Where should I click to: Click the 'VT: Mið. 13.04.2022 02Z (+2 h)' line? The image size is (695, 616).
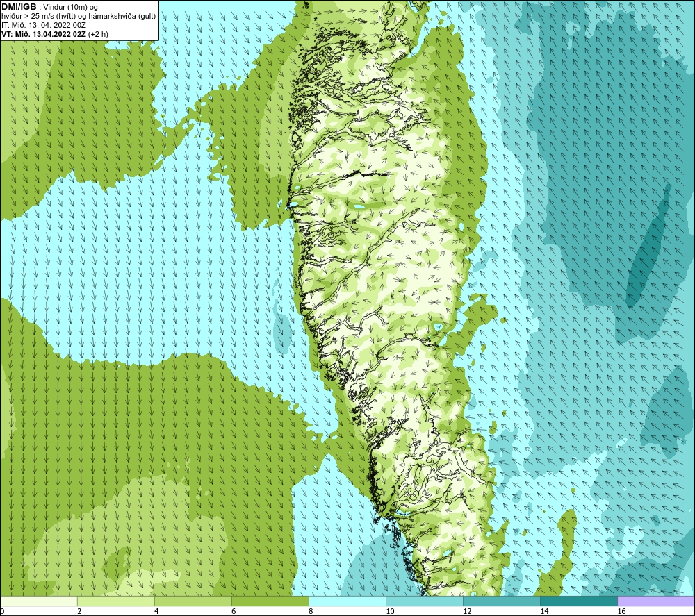pos(55,34)
